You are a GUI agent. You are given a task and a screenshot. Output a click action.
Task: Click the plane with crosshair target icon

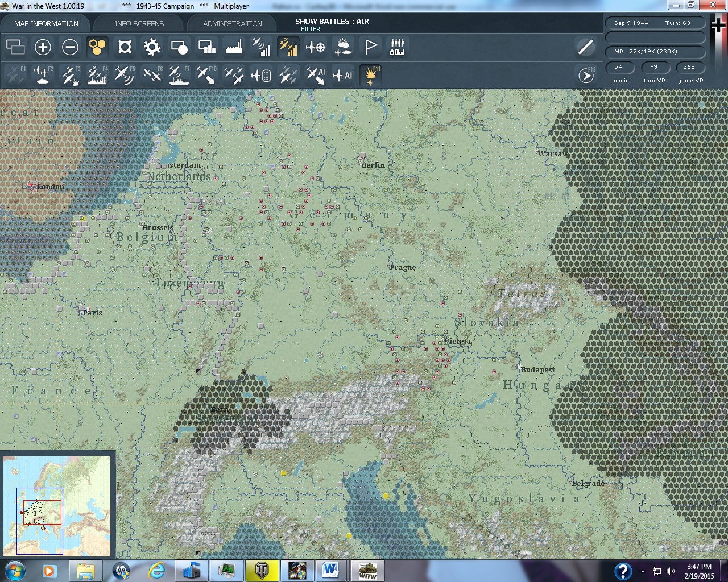click(x=316, y=47)
